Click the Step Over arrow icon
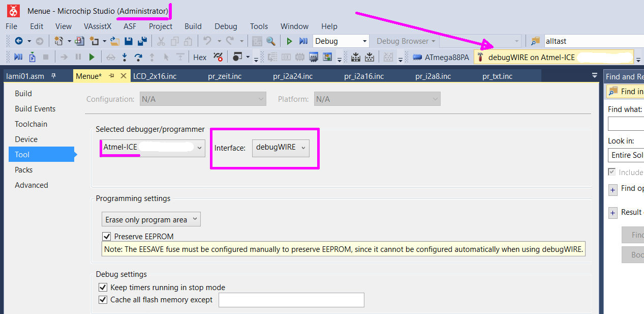 click(138, 57)
